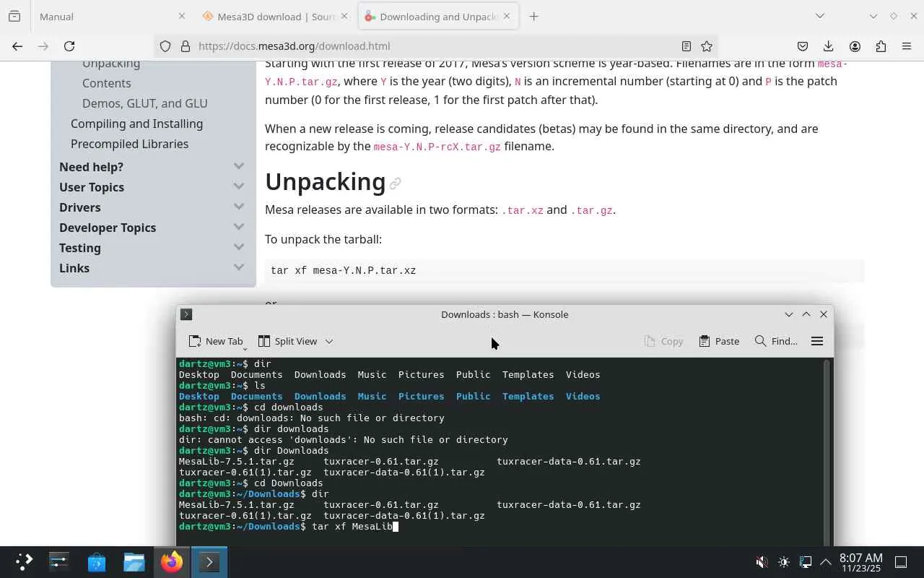Minimize the Konsole window
The width and height of the screenshot is (924, 578).
coord(789,314)
